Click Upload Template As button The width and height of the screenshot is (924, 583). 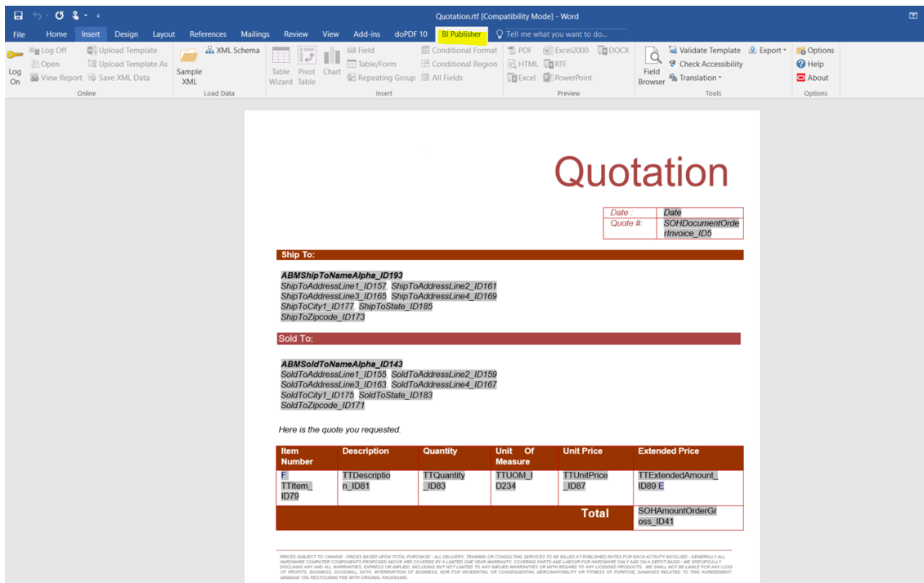pos(128,65)
